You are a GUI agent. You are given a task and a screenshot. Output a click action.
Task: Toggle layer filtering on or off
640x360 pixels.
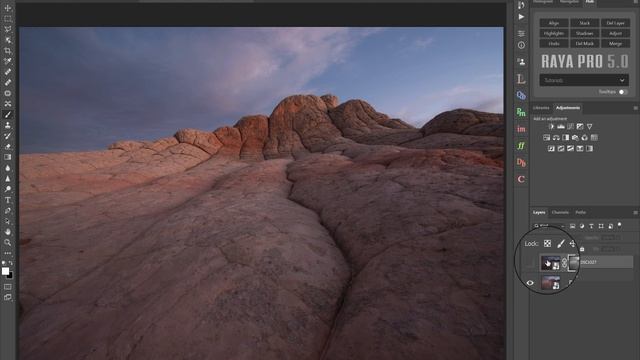[620, 225]
